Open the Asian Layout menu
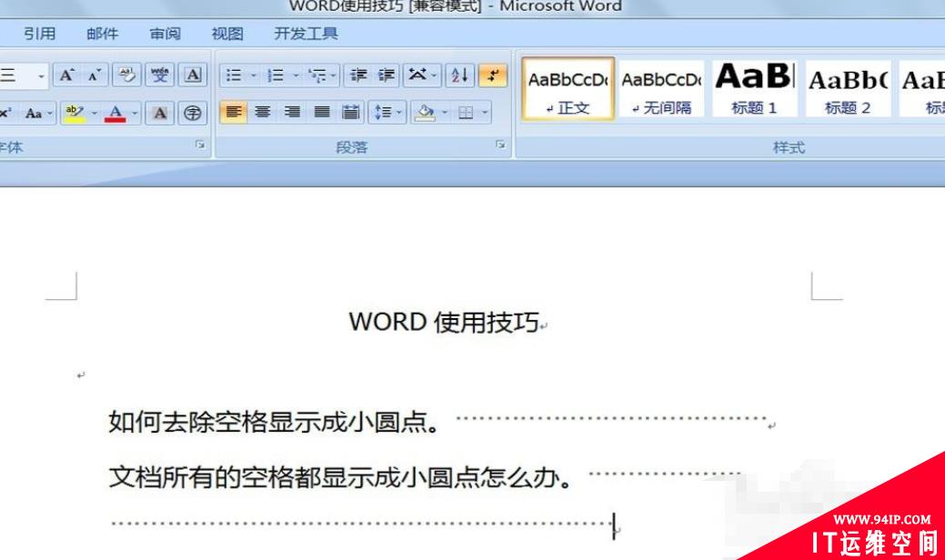The height and width of the screenshot is (560, 945). click(422, 75)
